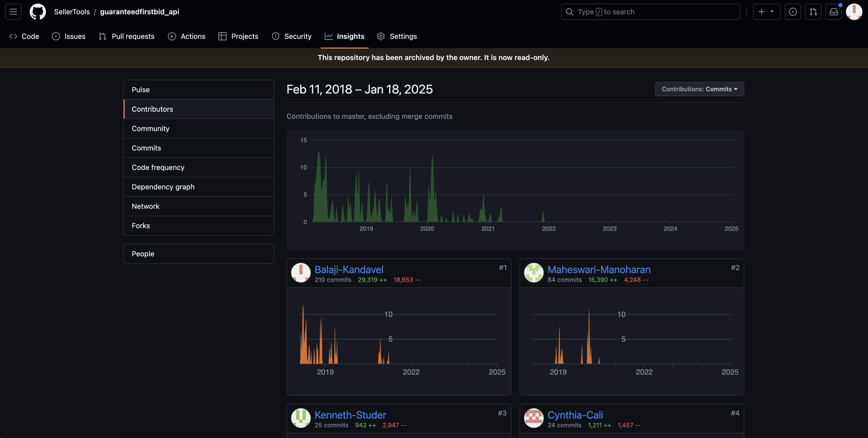Open the SellerTools organization link
Viewport: 868px width, 438px height.
click(72, 12)
